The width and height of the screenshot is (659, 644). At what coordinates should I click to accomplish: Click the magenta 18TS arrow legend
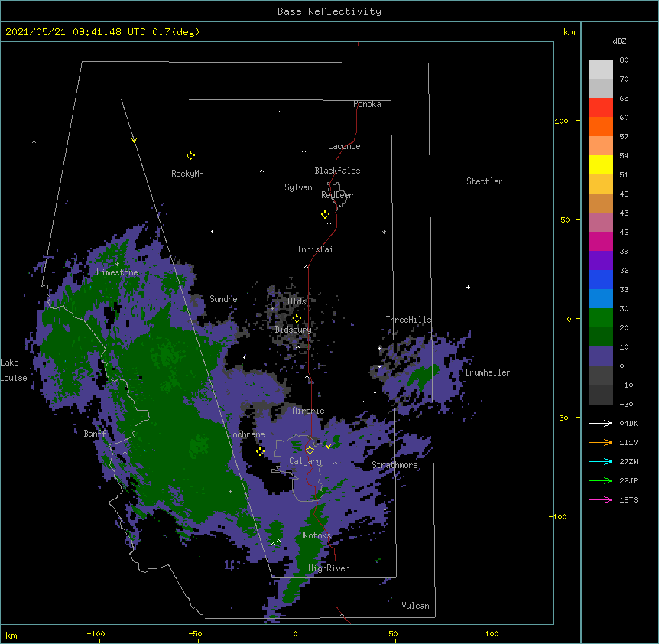pos(601,499)
